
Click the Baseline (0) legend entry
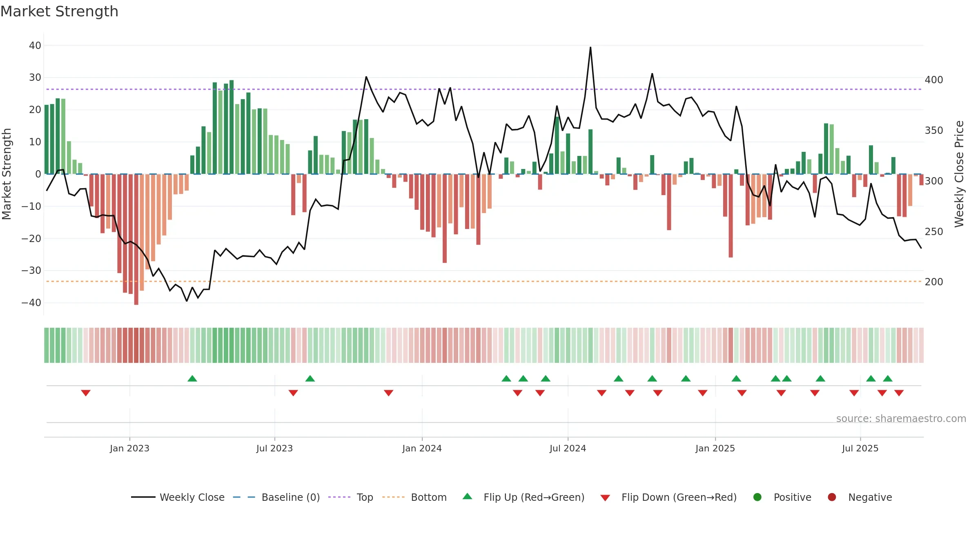click(x=276, y=497)
